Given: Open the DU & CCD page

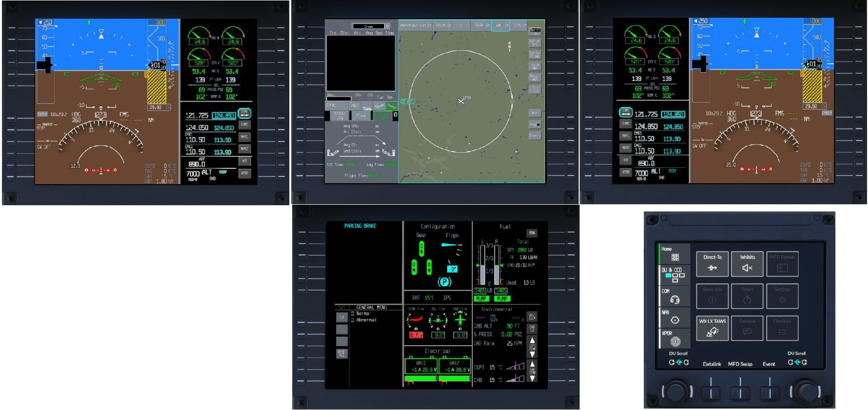Looking at the screenshot, I should tap(674, 275).
